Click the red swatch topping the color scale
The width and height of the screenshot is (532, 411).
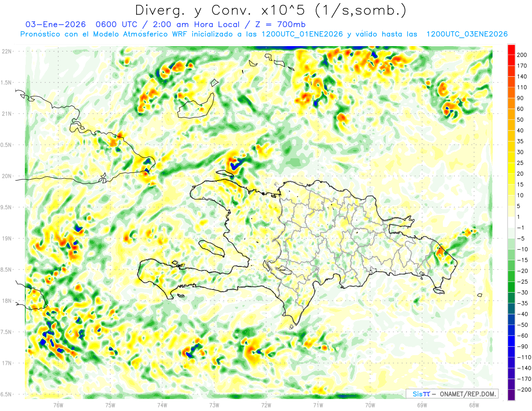point(511,50)
